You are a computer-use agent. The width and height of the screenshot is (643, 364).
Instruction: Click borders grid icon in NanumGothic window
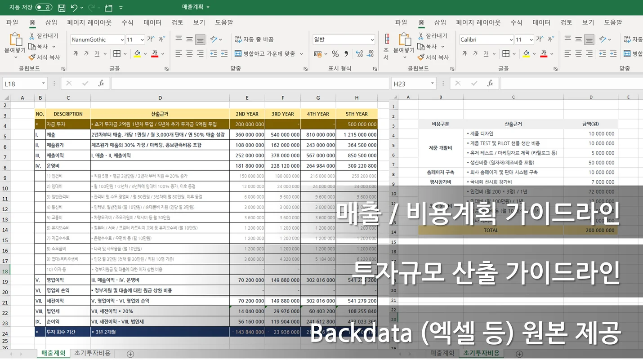117,54
